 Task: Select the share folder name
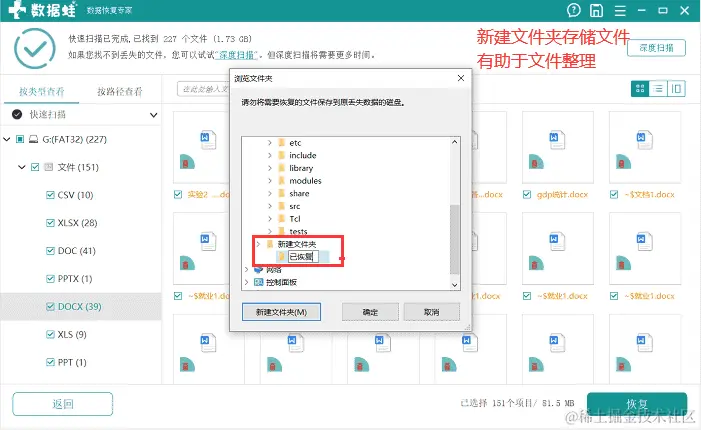point(299,193)
